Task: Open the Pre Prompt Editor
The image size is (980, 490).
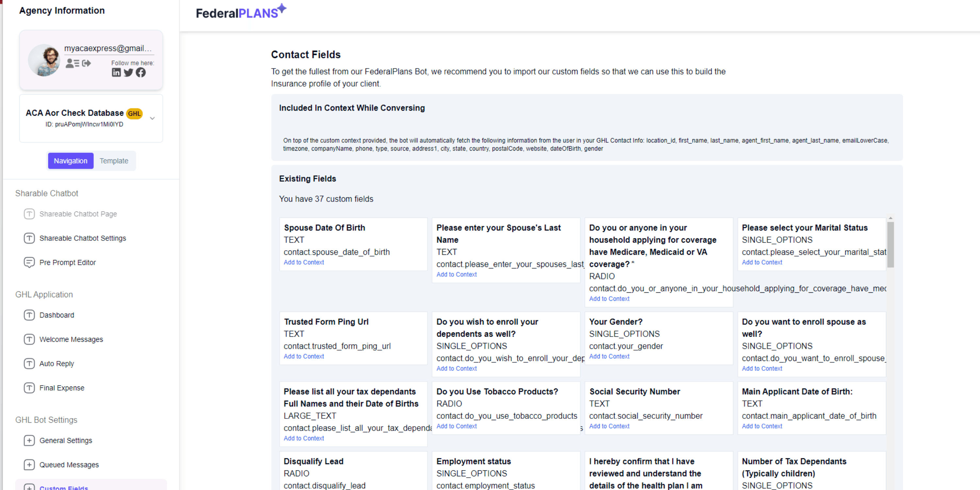Action: [67, 263]
